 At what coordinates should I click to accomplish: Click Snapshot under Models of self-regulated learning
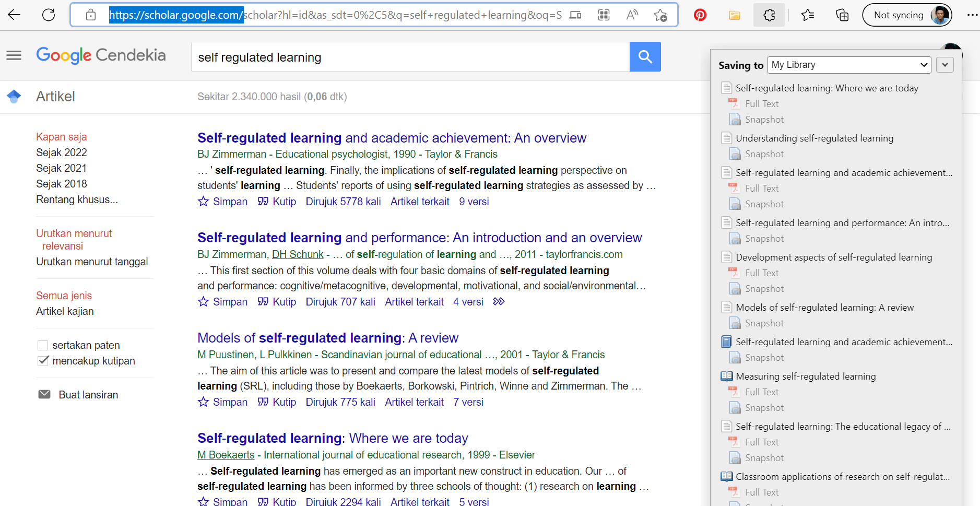point(764,323)
